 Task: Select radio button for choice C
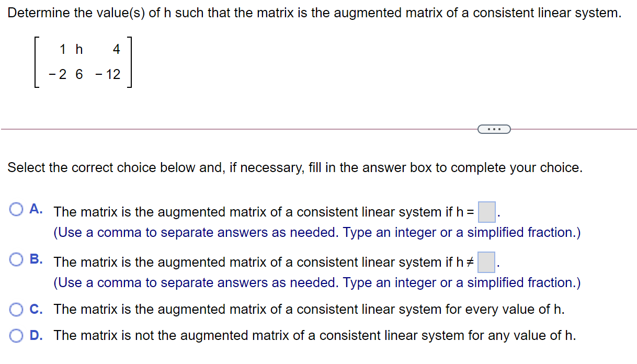[x=17, y=310]
